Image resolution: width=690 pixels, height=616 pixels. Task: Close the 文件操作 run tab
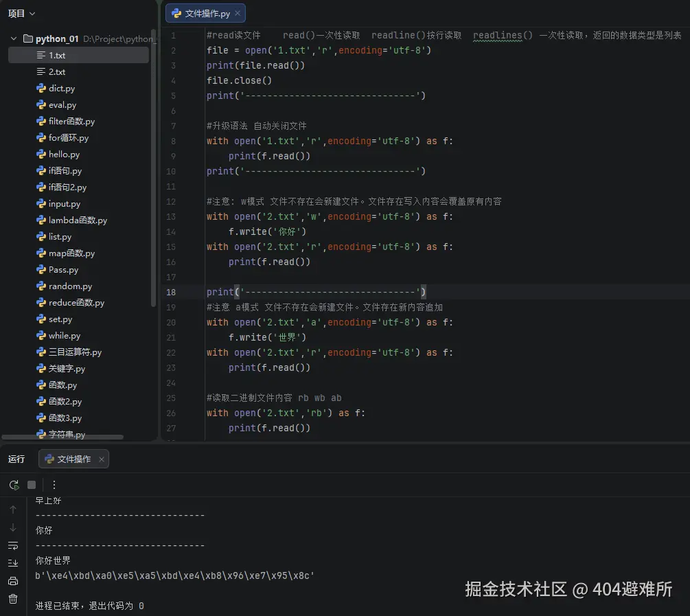(102, 459)
